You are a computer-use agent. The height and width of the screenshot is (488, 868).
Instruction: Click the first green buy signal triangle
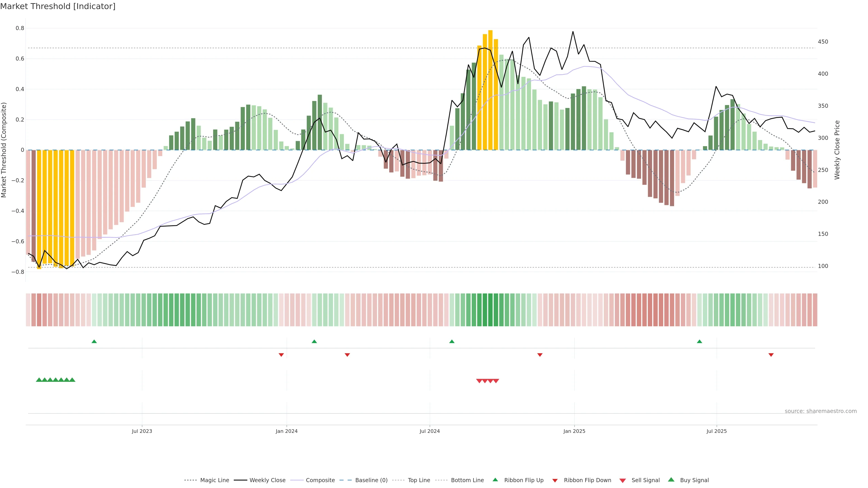[39, 380]
